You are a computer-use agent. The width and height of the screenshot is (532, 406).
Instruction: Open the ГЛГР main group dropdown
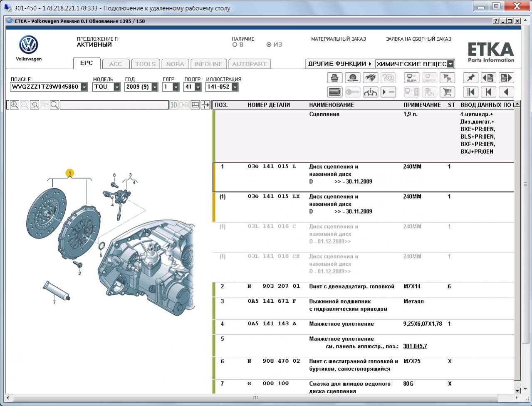click(176, 87)
